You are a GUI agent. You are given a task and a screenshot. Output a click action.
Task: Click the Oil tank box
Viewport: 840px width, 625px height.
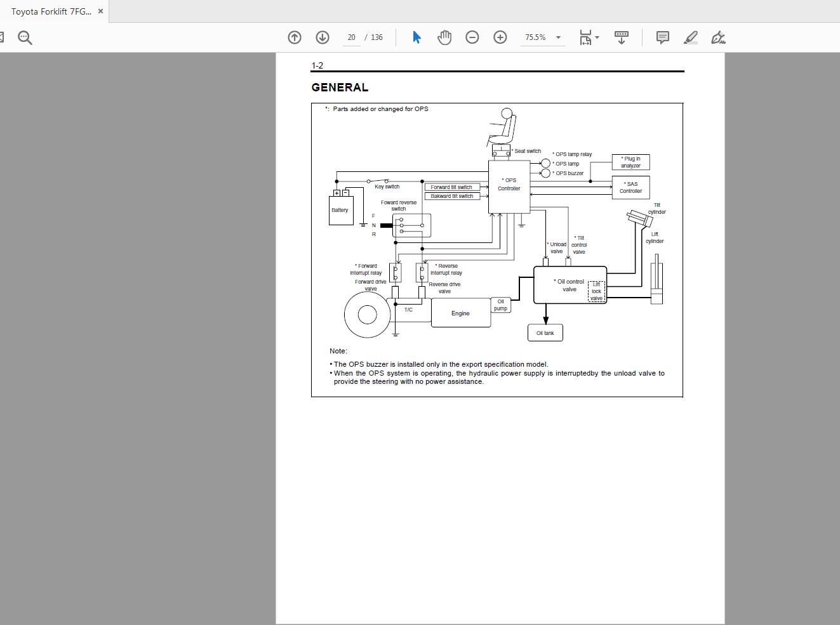(545, 332)
